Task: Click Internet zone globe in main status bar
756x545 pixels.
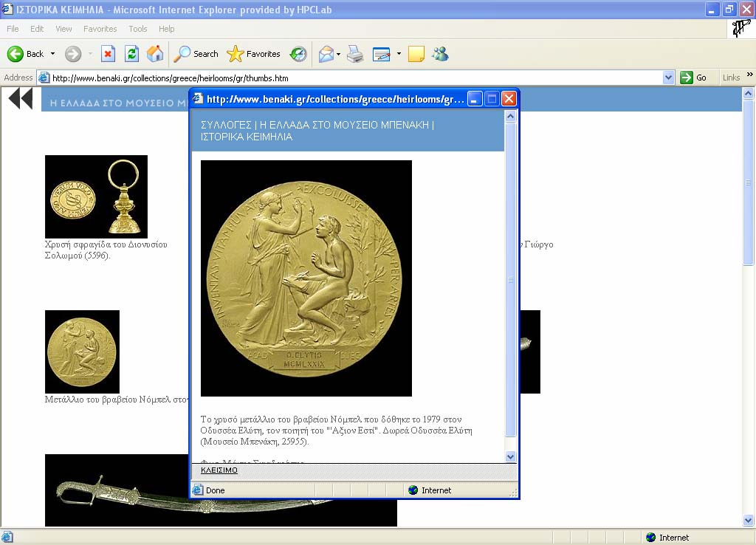Action: (x=651, y=537)
